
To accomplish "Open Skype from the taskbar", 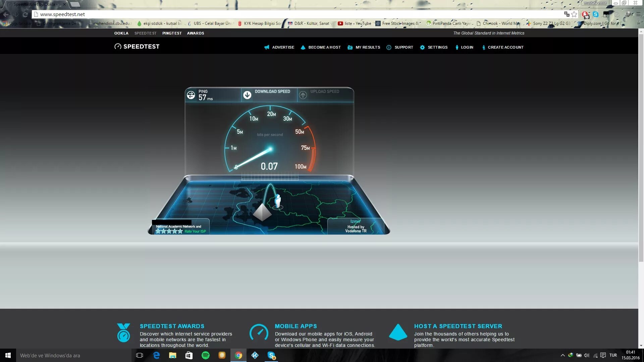I will coord(271,355).
